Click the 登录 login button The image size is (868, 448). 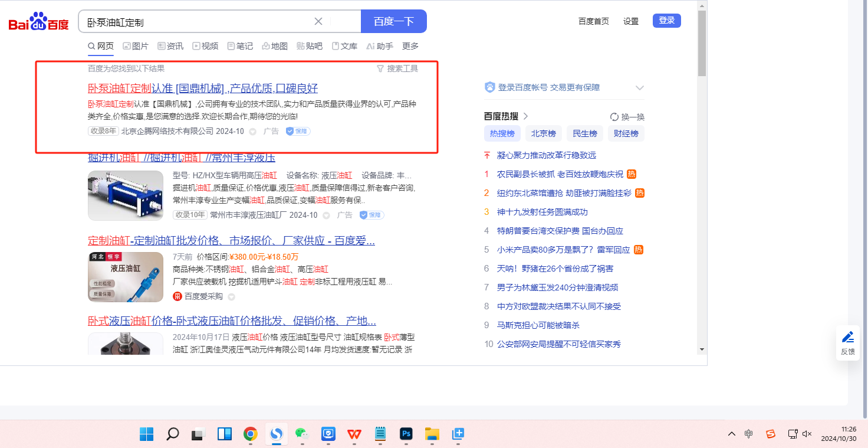[666, 21]
